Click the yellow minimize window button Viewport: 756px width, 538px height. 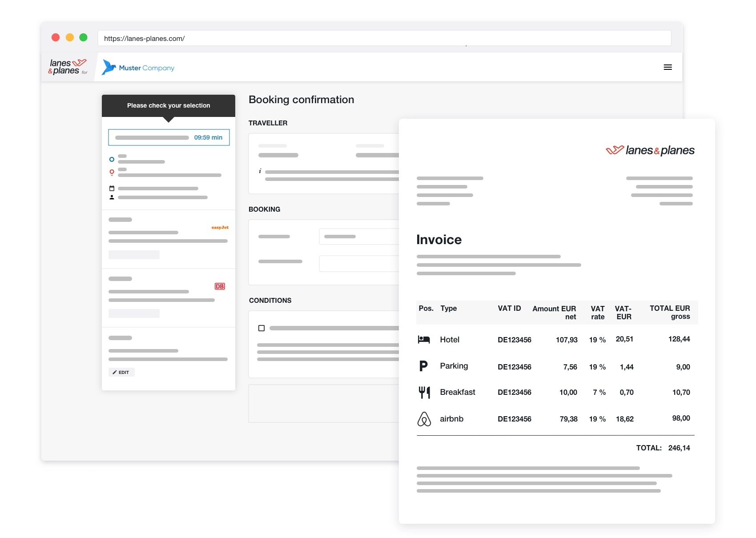coord(69,37)
